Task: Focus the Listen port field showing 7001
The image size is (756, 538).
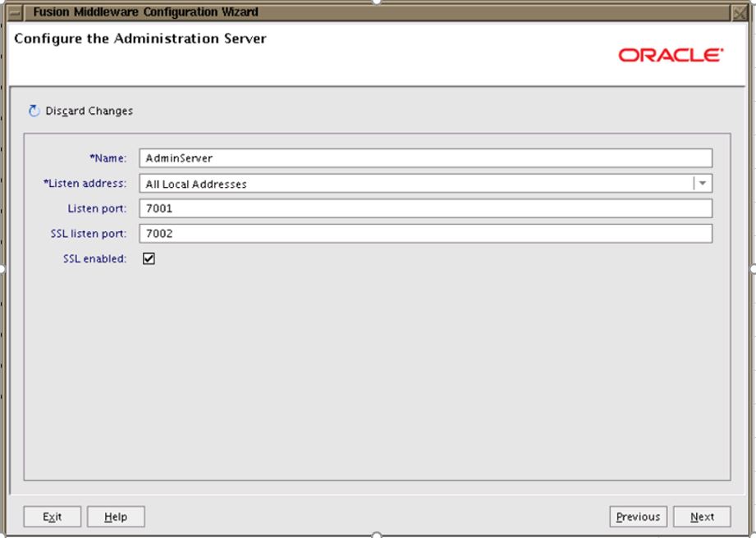Action: pos(426,208)
